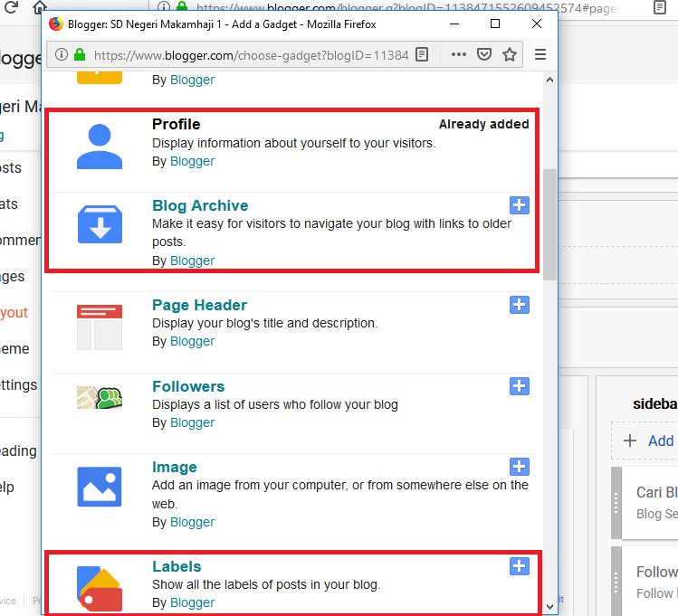Screen dimensions: 678x616
Task: Save page to Pocket
Action: pos(484,54)
